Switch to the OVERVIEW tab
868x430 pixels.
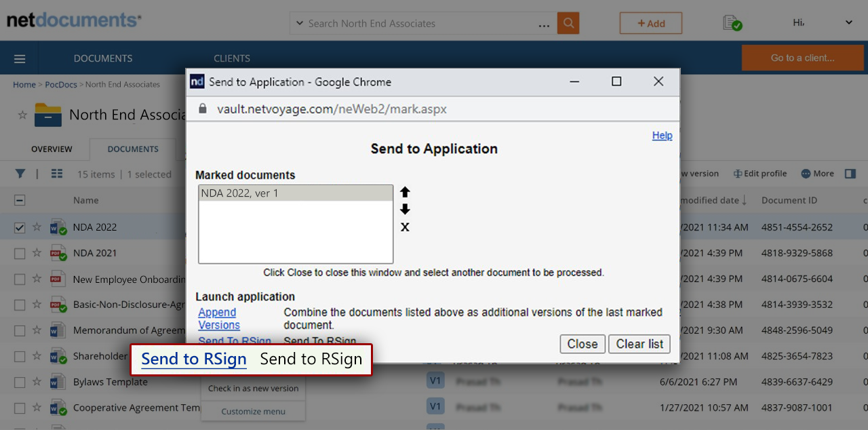(52, 149)
